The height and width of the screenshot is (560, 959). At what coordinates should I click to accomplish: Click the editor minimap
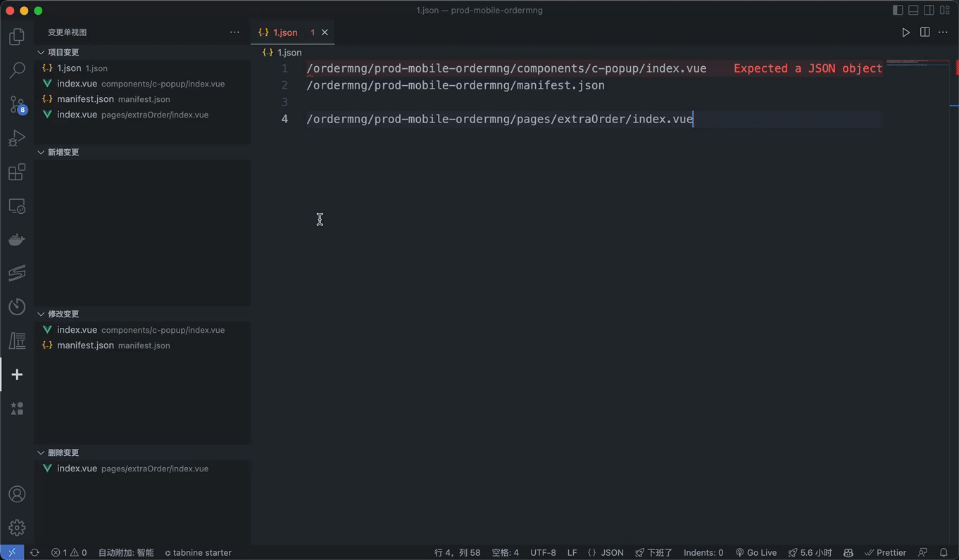(x=919, y=63)
